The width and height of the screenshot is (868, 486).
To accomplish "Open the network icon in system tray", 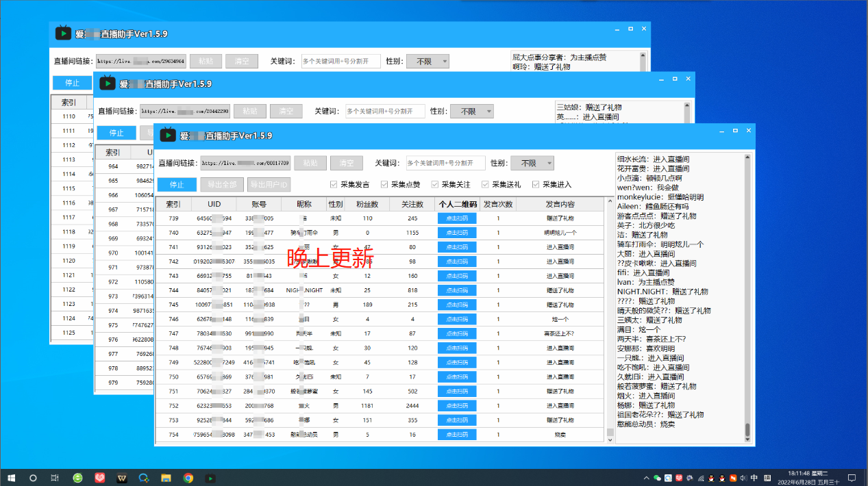I will pos(700,477).
